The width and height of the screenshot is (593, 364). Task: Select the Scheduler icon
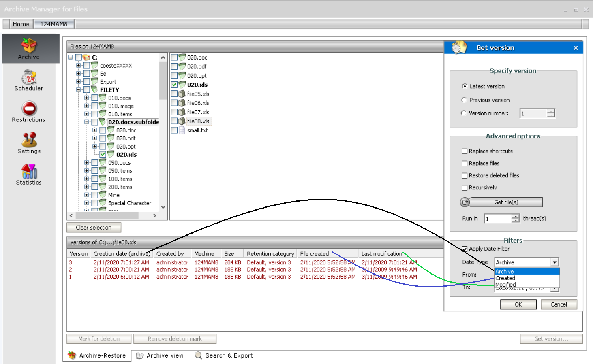pyautogui.click(x=28, y=77)
